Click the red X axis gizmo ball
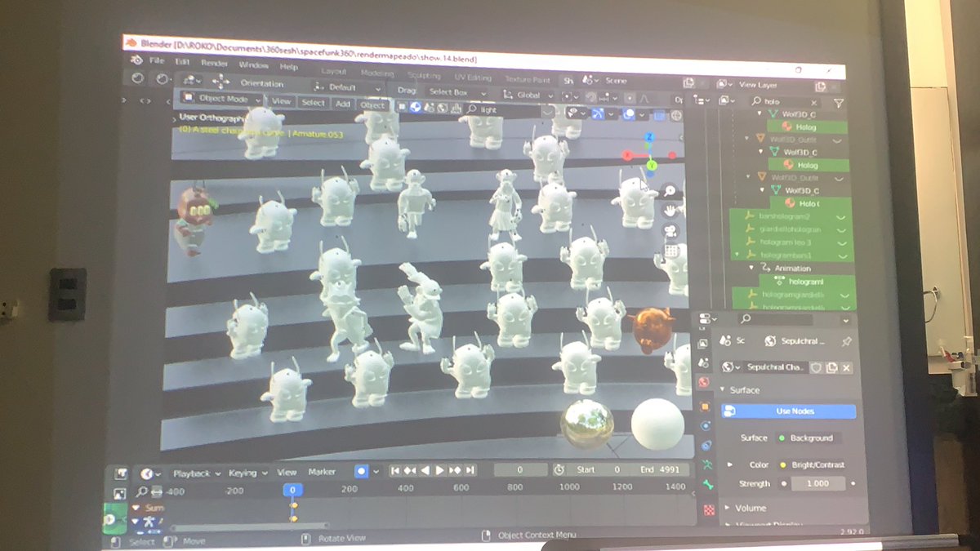The height and width of the screenshot is (551, 980). [x=628, y=154]
